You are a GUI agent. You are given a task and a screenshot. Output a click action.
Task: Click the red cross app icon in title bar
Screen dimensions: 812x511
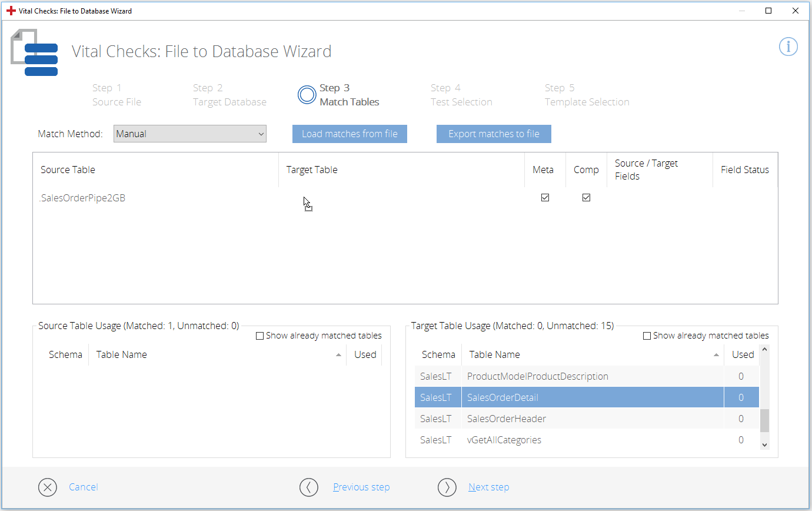coord(11,11)
